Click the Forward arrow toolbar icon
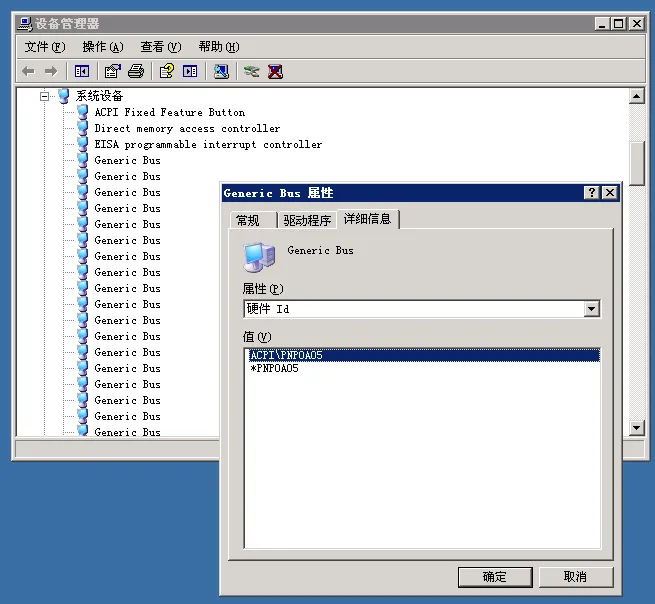 (x=51, y=71)
